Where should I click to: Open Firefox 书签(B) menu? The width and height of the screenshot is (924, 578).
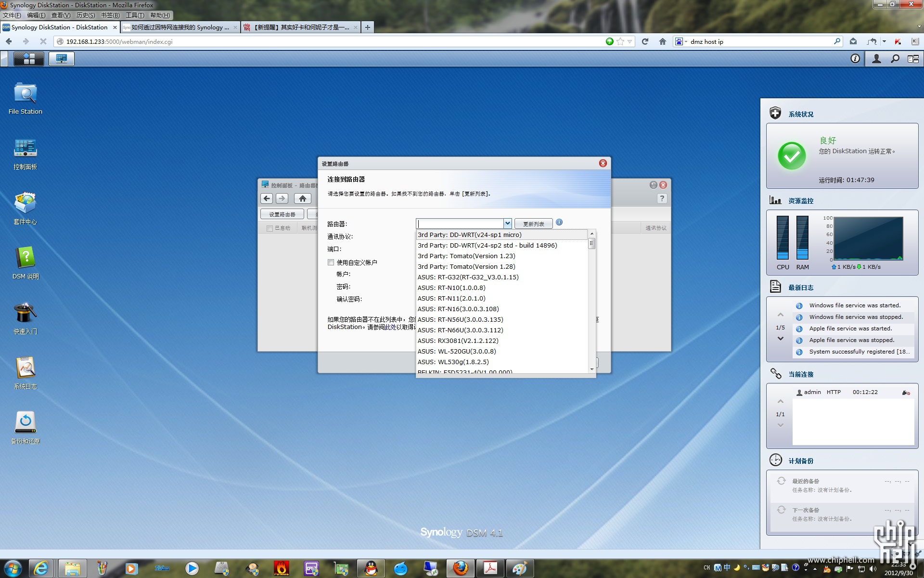point(110,15)
